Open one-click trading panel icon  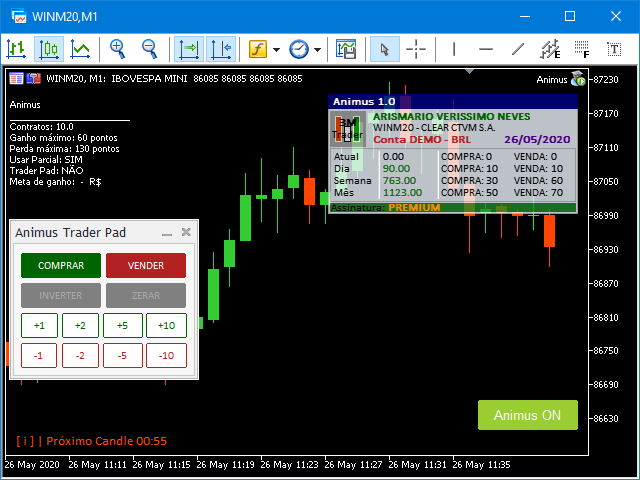pyautogui.click(x=33, y=78)
